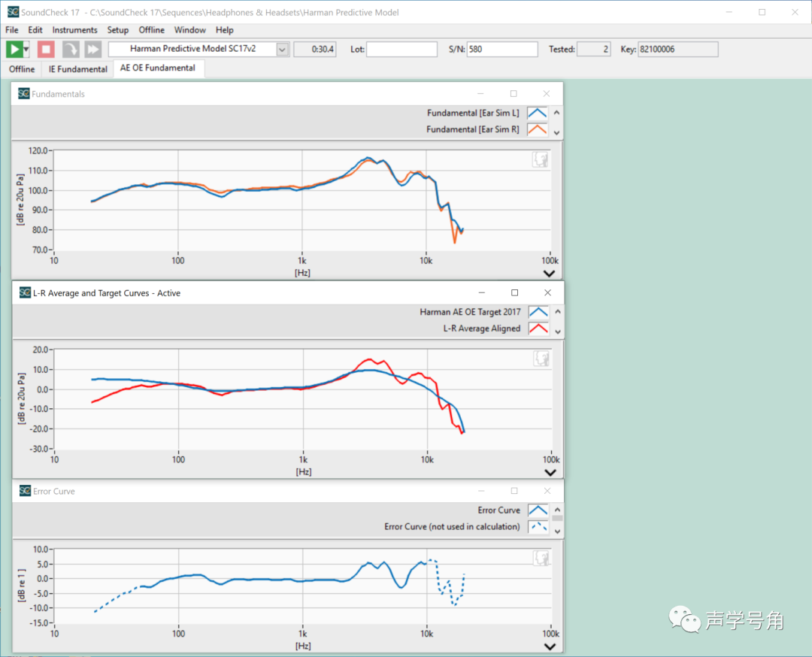
Task: Open the Instruments menu
Action: [74, 30]
